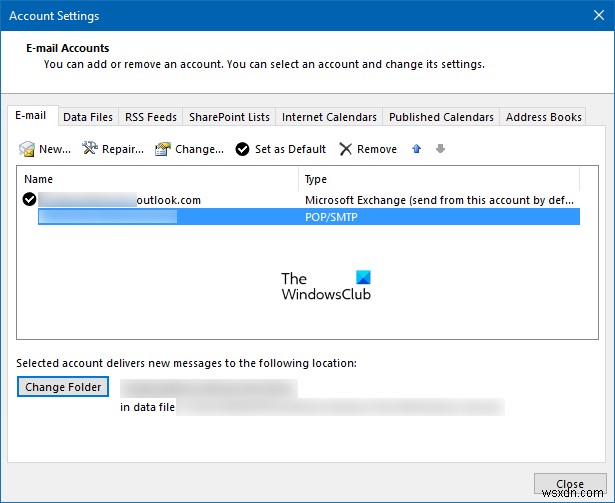Click the Change Folder button
Viewport: 615px width, 503px height.
coord(63,387)
